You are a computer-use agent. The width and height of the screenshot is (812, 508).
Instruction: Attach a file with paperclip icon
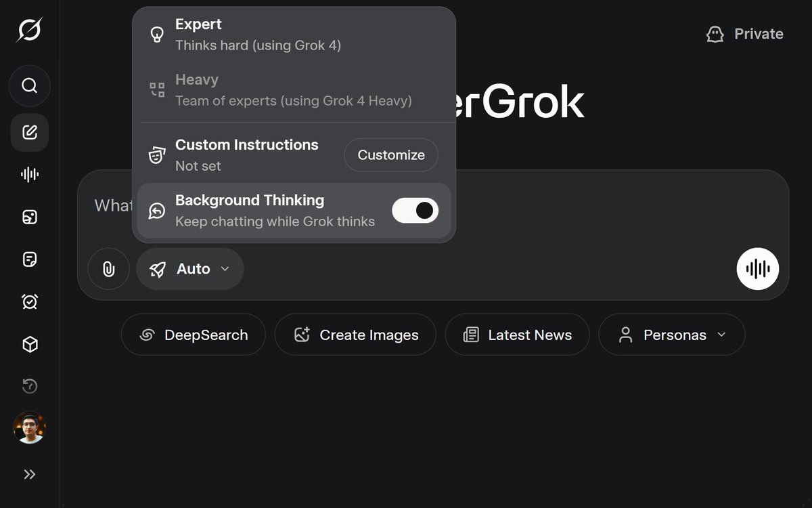coord(108,269)
